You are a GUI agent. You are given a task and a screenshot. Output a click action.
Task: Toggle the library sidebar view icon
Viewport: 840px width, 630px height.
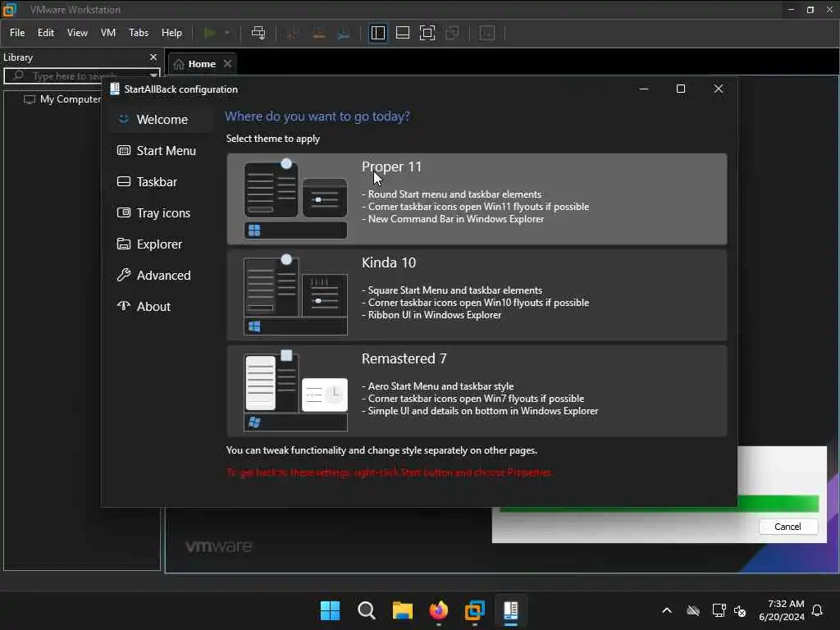coord(377,33)
